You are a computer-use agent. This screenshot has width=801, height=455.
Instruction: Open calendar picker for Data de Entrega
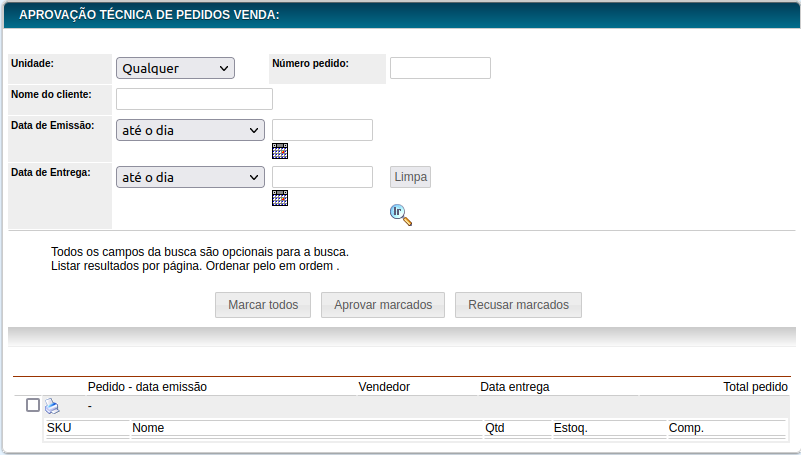(x=280, y=198)
